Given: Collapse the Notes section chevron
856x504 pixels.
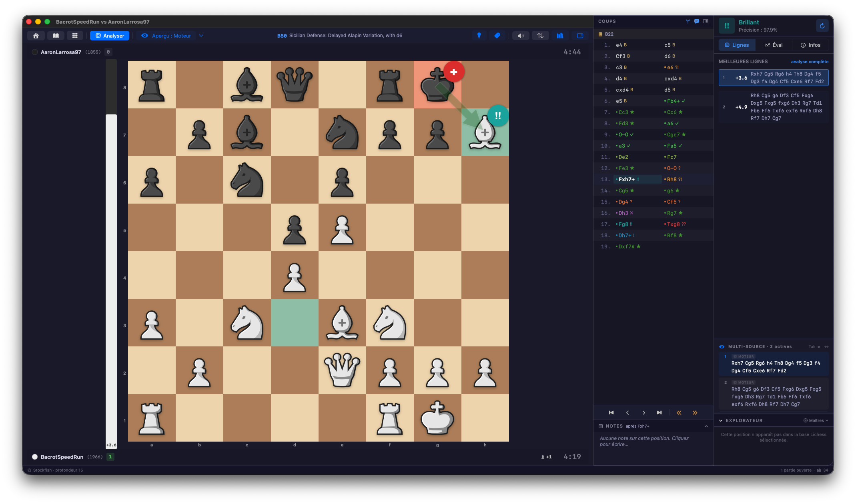Looking at the screenshot, I should pos(706,426).
